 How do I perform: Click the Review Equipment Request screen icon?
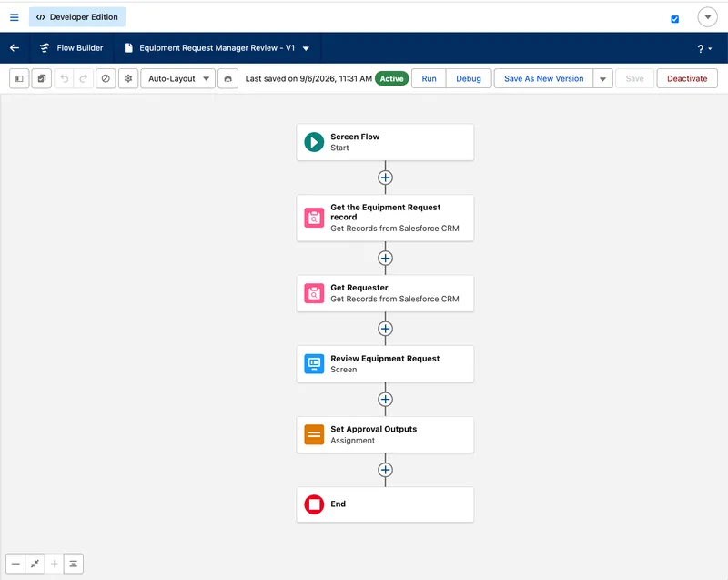coord(314,363)
